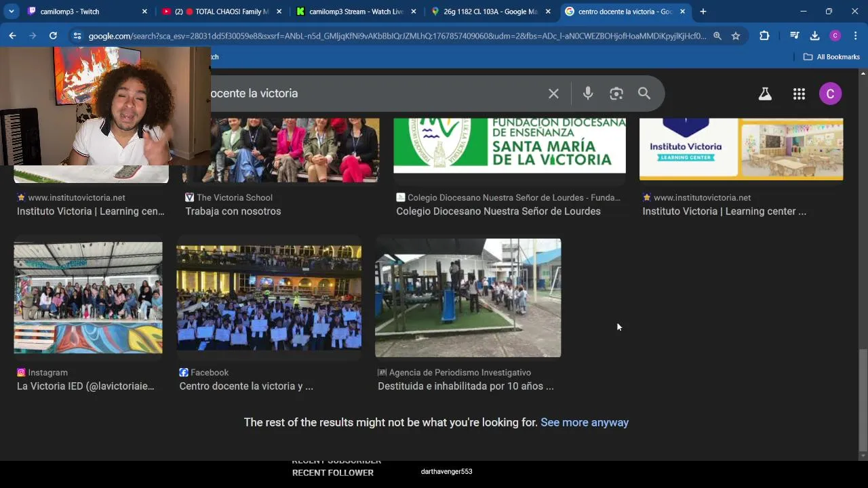This screenshot has height=488, width=868.
Task: Switch to the Google Maps tab
Action: click(491, 12)
